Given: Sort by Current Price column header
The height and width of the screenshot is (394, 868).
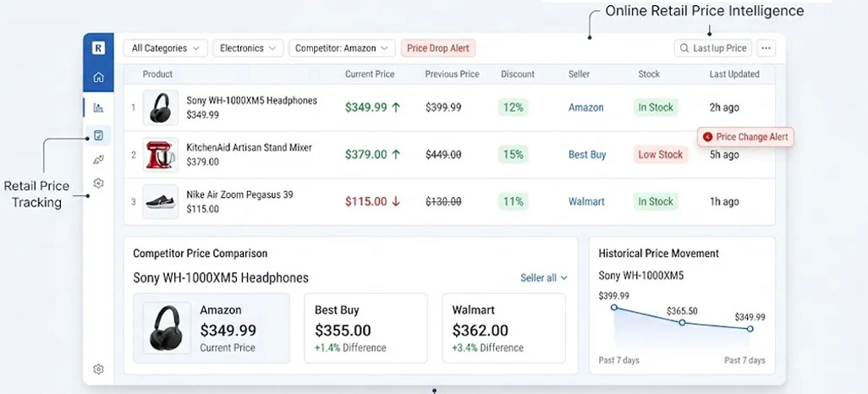Looking at the screenshot, I should [x=370, y=74].
